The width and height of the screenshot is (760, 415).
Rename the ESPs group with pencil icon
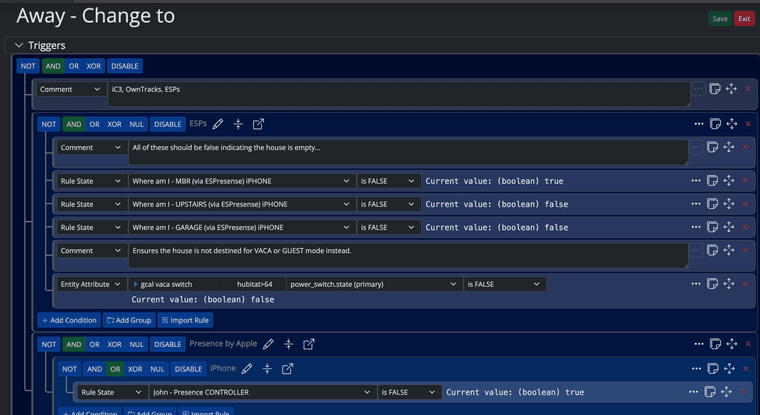coord(218,124)
